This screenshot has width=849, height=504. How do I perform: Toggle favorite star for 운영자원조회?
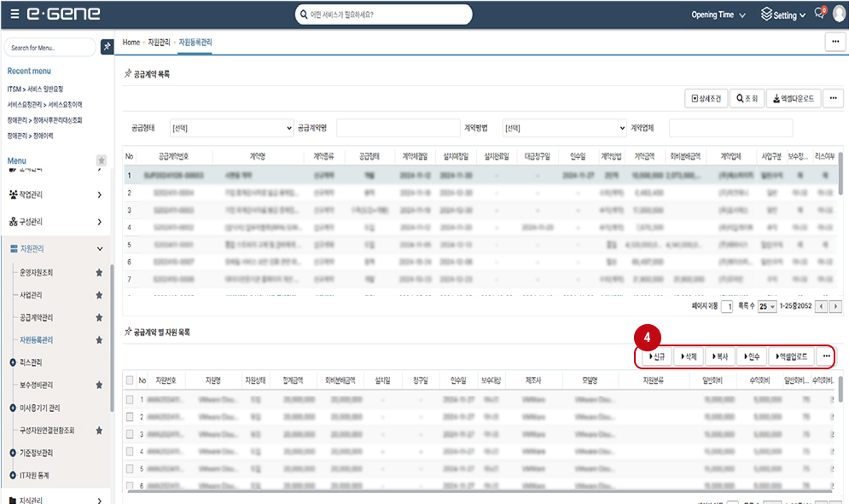tap(99, 272)
